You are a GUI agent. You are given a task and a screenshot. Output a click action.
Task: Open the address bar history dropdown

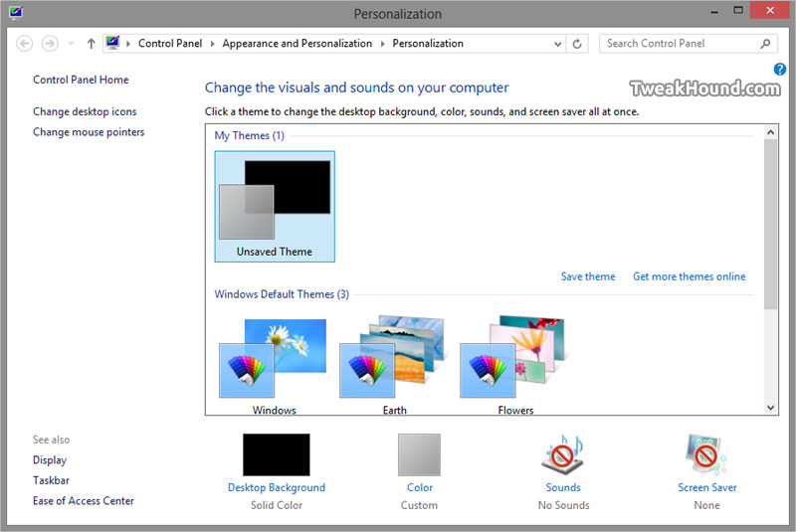(x=557, y=44)
